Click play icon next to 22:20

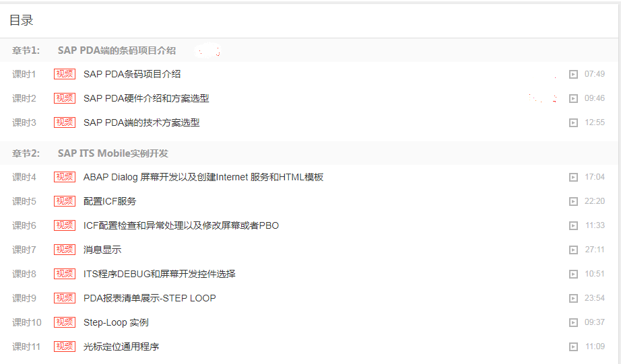pos(573,201)
